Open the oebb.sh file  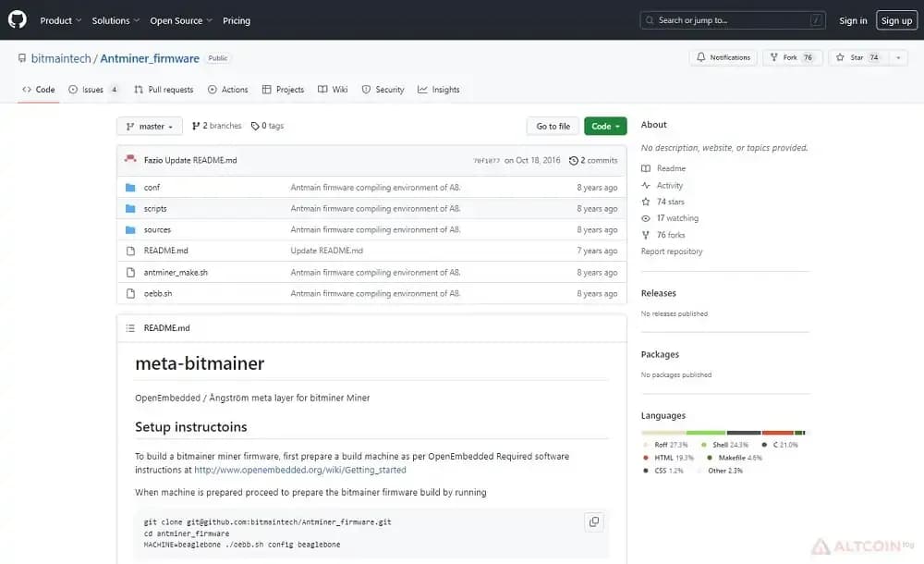coord(158,294)
